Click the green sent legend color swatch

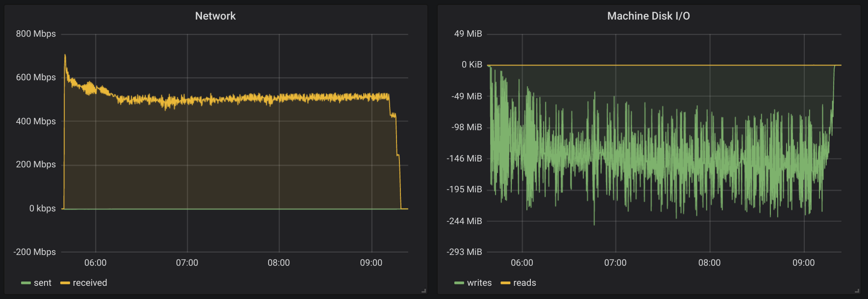pyautogui.click(x=26, y=283)
